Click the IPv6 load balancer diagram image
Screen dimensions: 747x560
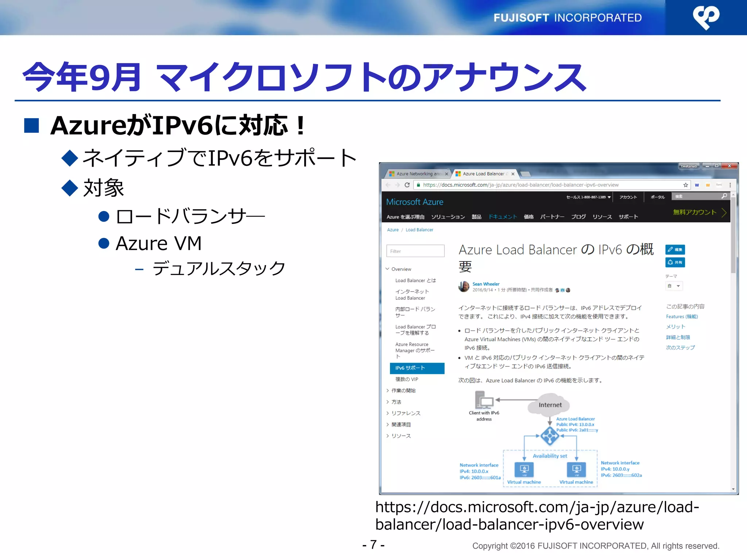pos(550,439)
